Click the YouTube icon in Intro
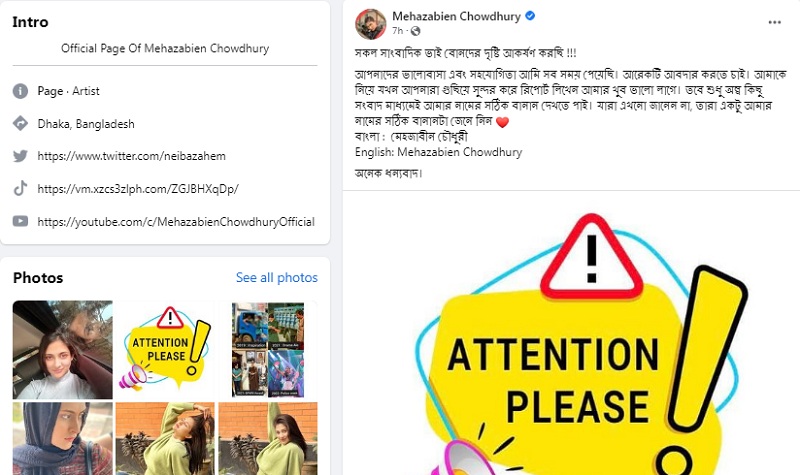 [x=20, y=221]
